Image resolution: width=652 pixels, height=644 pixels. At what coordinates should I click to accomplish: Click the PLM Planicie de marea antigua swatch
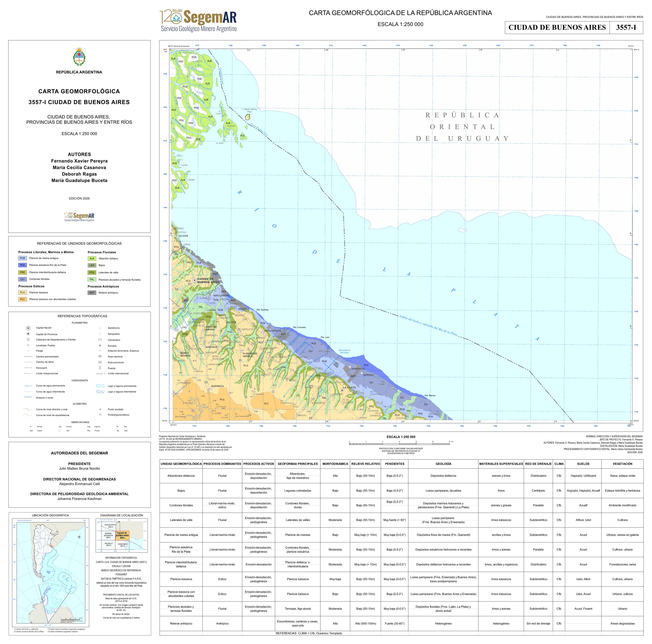click(22, 258)
